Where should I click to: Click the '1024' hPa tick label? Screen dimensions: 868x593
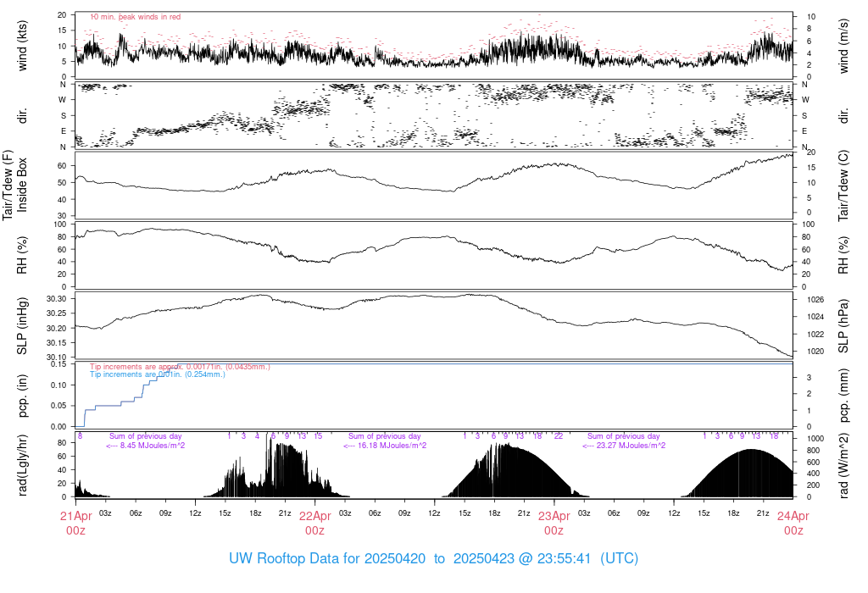point(815,317)
